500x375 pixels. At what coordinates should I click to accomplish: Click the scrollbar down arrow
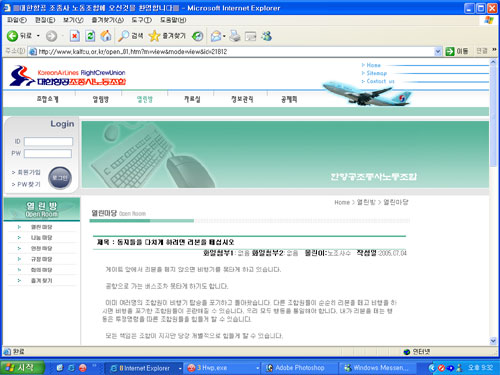coord(493,341)
